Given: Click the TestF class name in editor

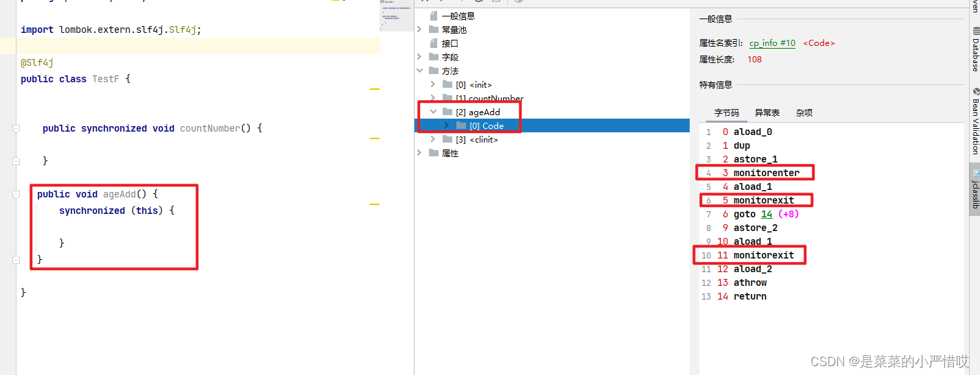Looking at the screenshot, I should coord(106,79).
